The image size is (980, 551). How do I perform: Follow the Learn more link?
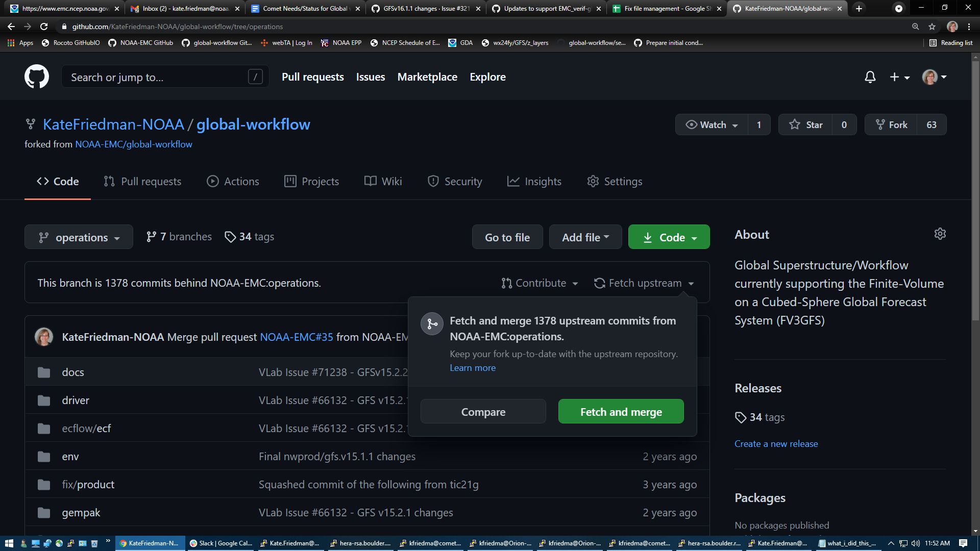click(x=473, y=368)
